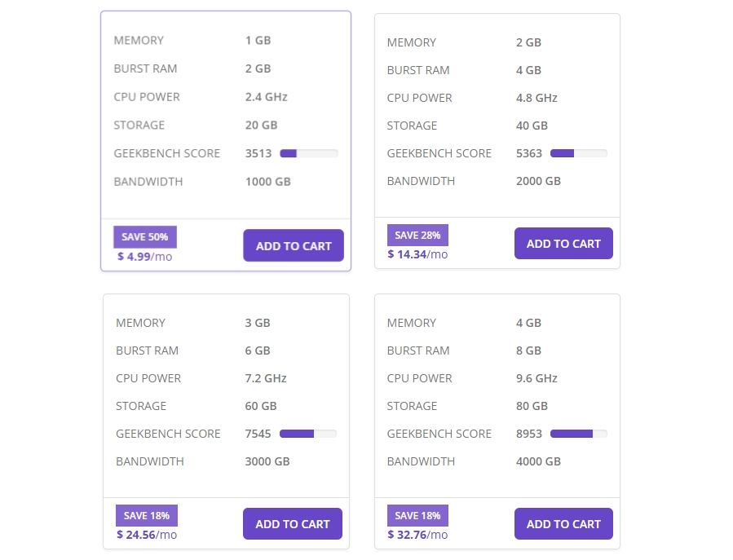Click the $32.76 per month price link
The width and height of the screenshot is (733, 560).
[417, 535]
